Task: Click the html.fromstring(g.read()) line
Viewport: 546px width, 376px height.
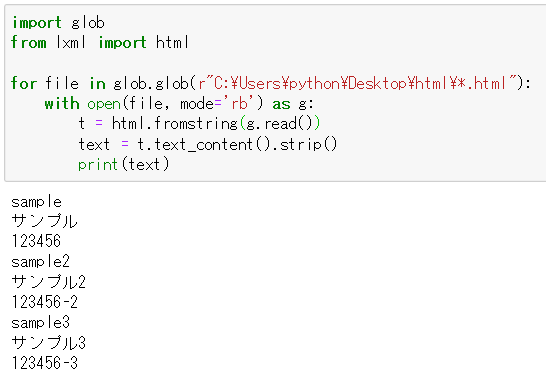Action: (199, 124)
